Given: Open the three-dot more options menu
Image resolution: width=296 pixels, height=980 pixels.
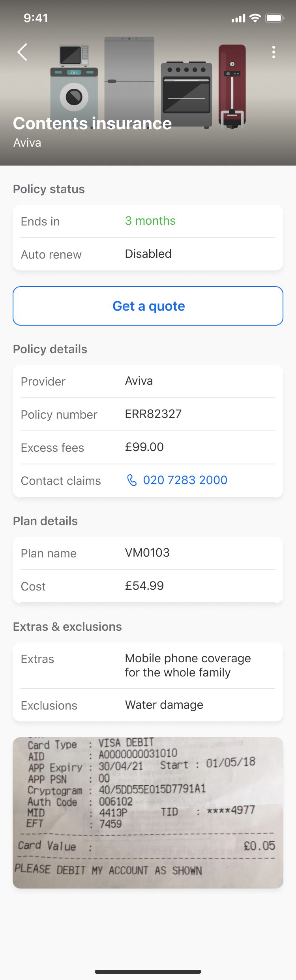Looking at the screenshot, I should pyautogui.click(x=274, y=52).
